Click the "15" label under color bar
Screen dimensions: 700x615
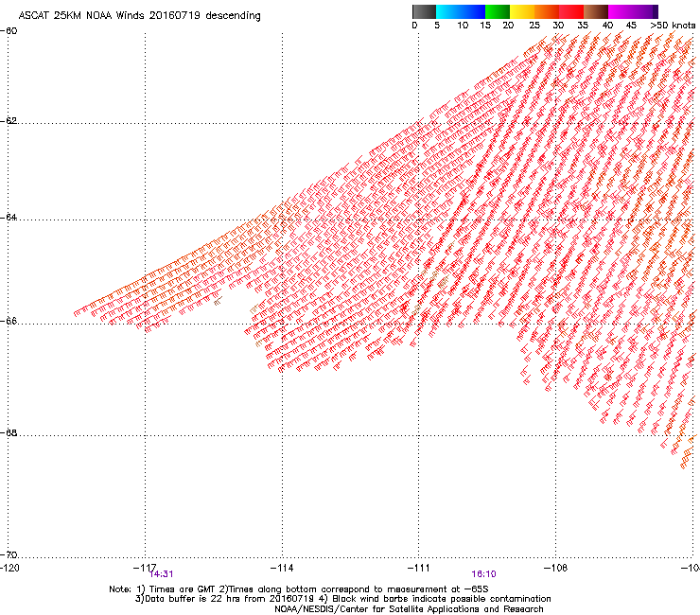485,25
